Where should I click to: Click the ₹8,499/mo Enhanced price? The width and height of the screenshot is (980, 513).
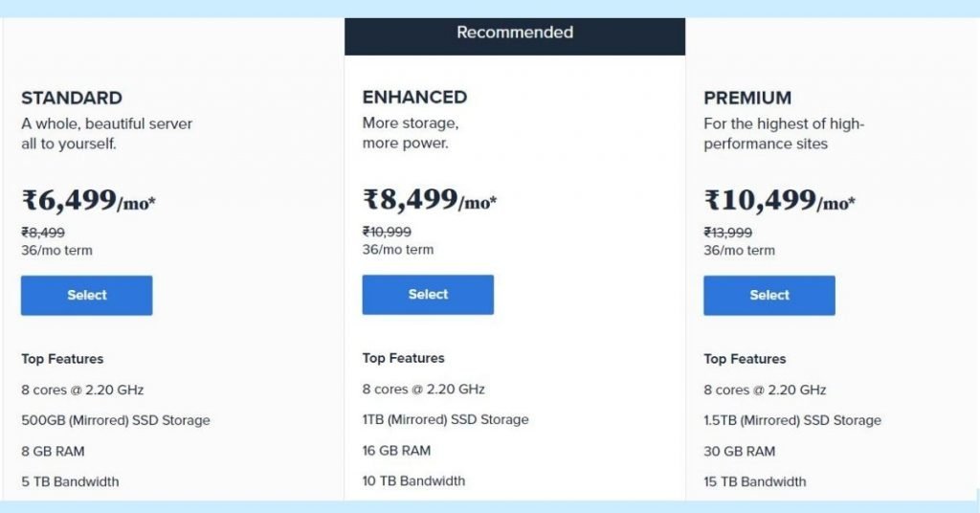430,200
